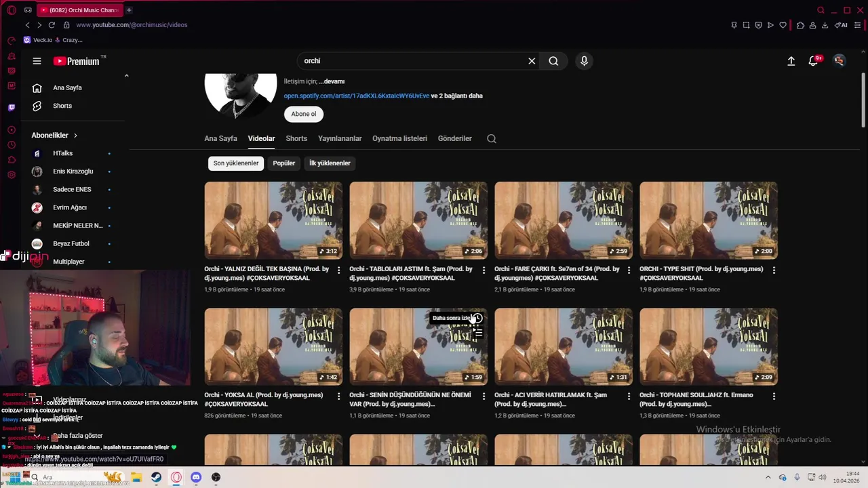Select the Popüler filter chip
The image size is (868, 488).
click(x=284, y=163)
